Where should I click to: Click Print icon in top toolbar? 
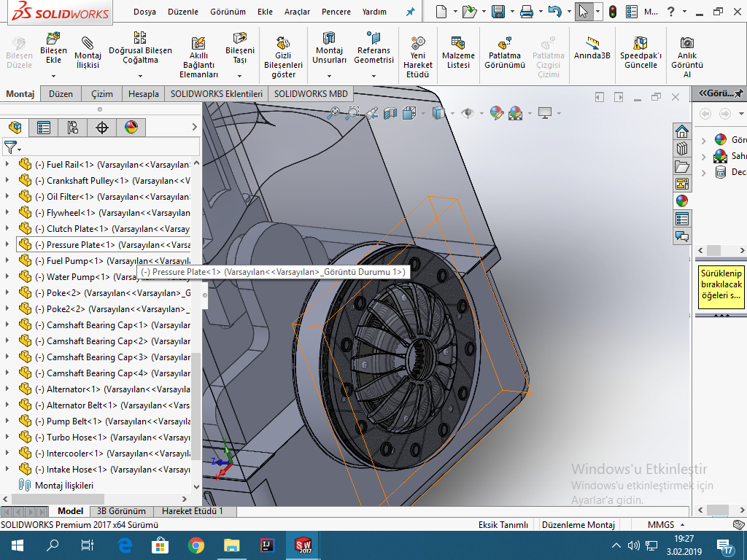pos(527,12)
